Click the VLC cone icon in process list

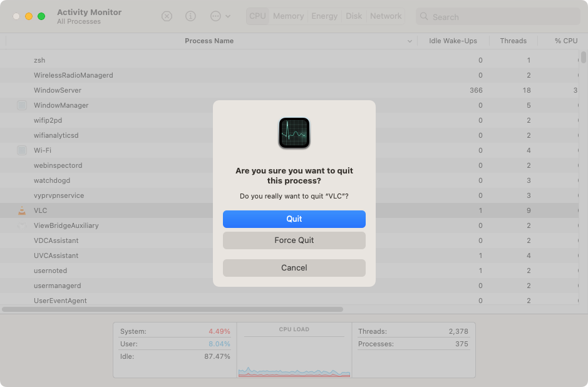(22, 210)
